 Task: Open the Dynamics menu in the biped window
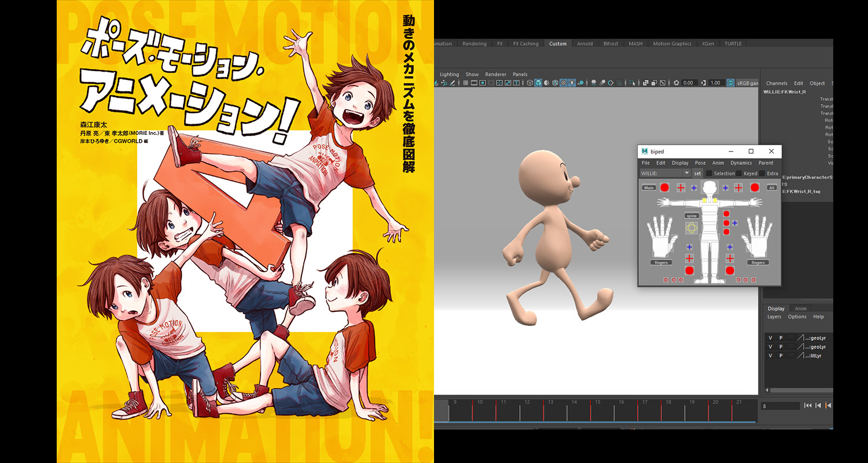tap(741, 163)
